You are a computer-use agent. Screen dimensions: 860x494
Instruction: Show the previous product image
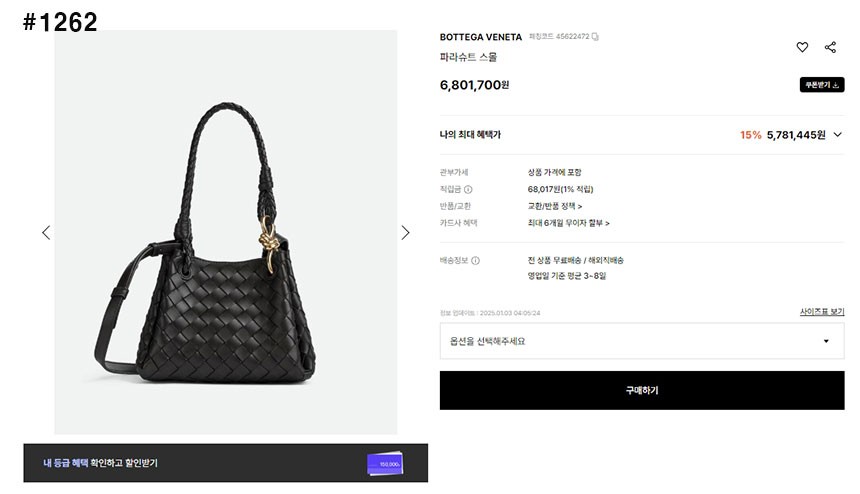point(45,232)
